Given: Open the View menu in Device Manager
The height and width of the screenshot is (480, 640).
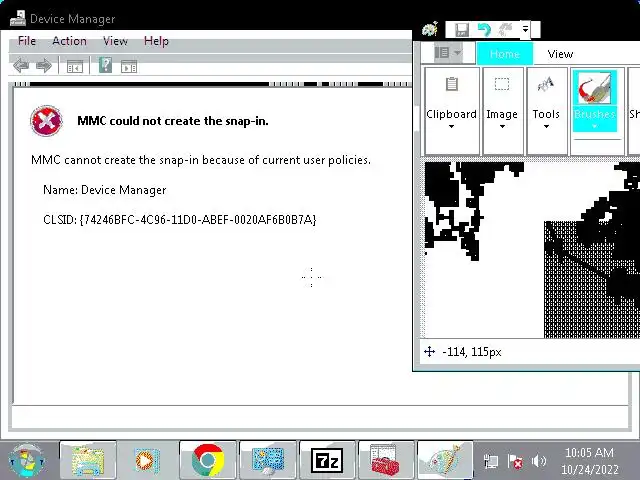Looking at the screenshot, I should pos(115,41).
